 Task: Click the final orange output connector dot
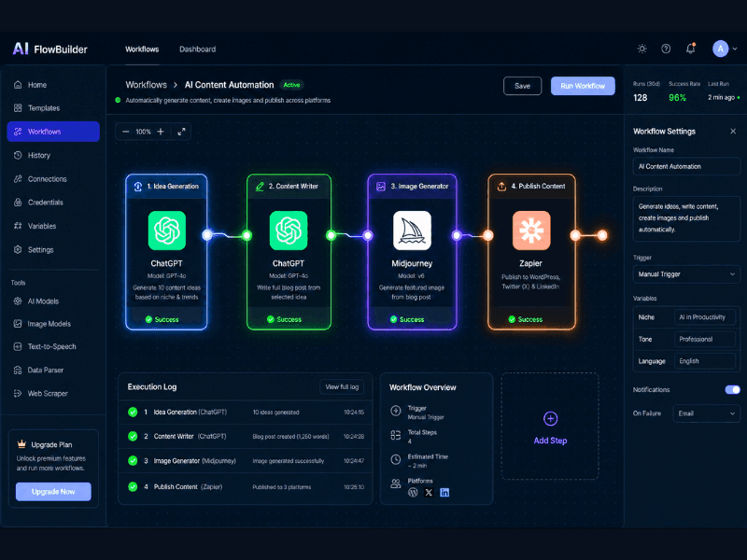[602, 235]
